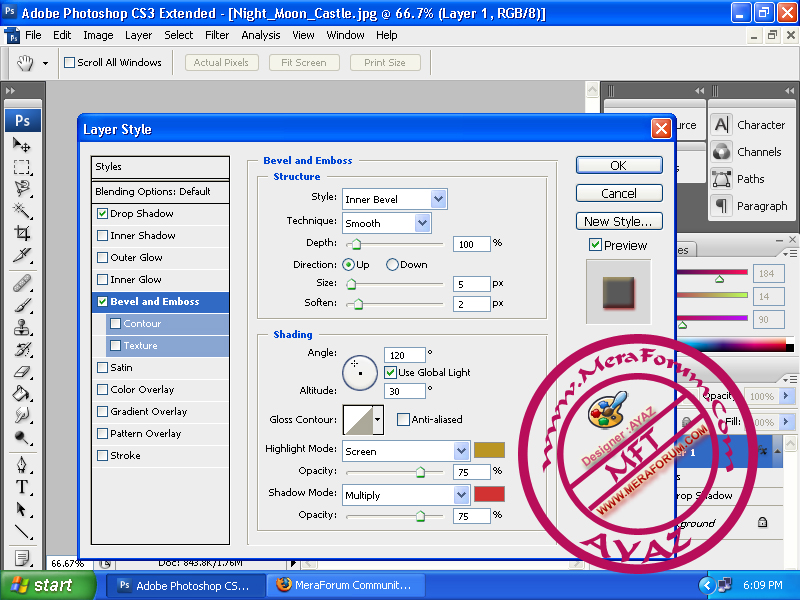Image resolution: width=800 pixels, height=600 pixels.
Task: Select the Crop tool
Action: click(21, 233)
